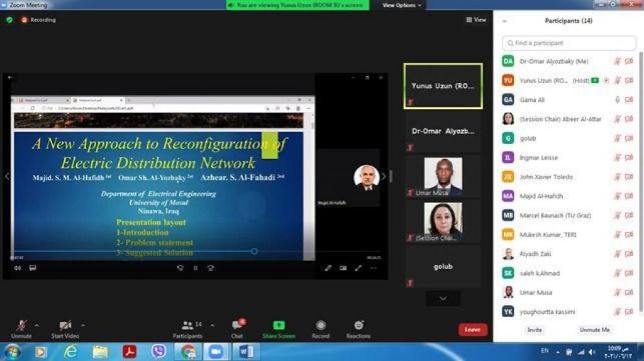This screenshot has height=361, width=644.
Task: Toggle Unmute microphone in the toolbar
Action: (21, 326)
